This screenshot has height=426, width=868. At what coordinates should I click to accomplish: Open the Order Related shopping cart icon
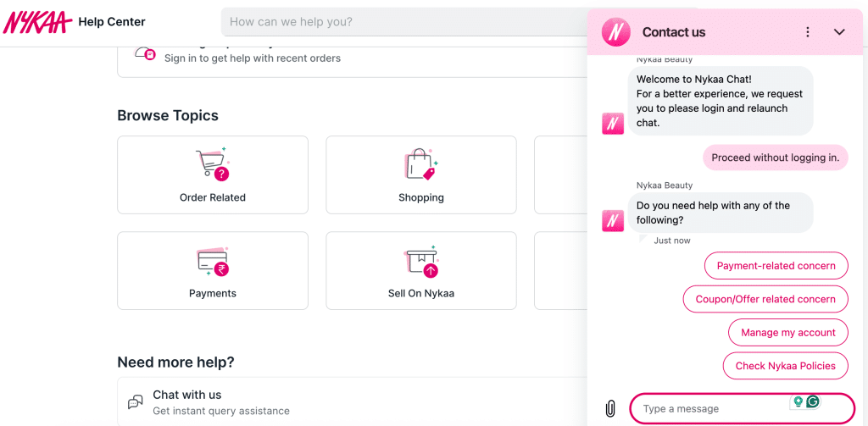point(213,164)
